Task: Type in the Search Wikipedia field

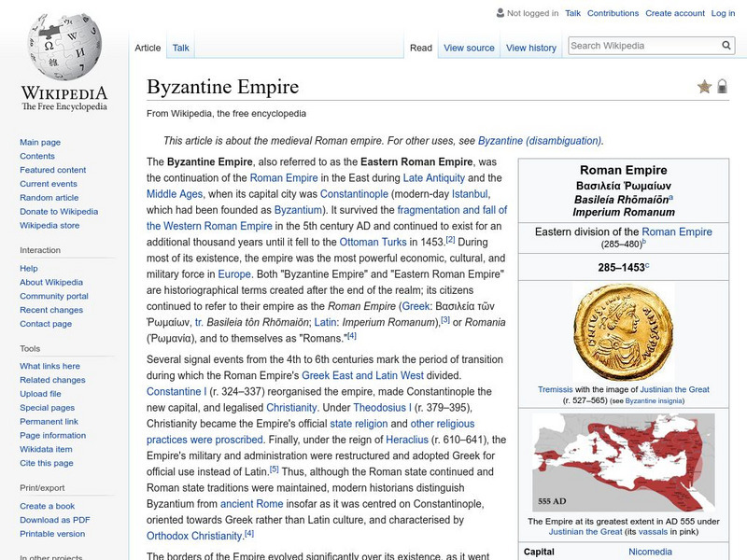Action: [642, 46]
